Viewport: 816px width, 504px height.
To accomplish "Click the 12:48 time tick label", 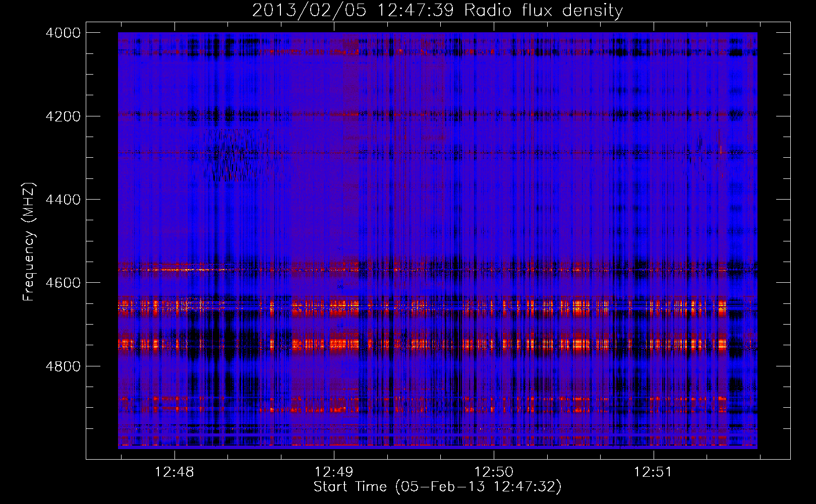I will (x=174, y=472).
